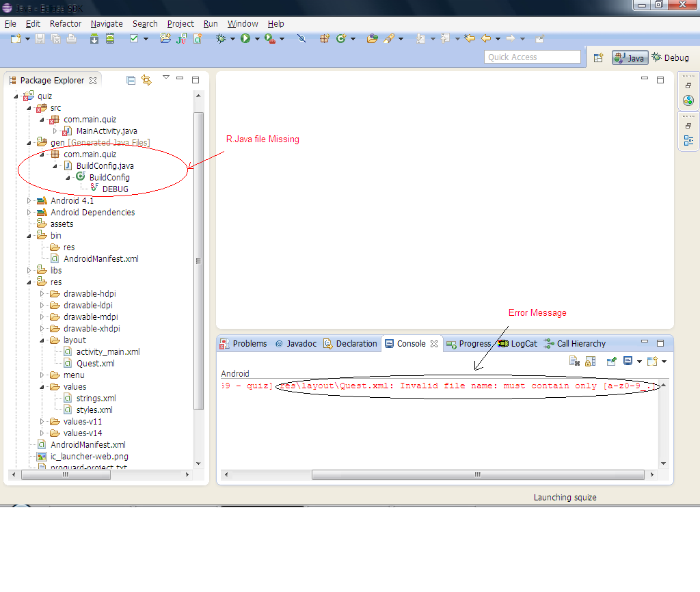
Task: Select strings.xml under values
Action: 96,399
